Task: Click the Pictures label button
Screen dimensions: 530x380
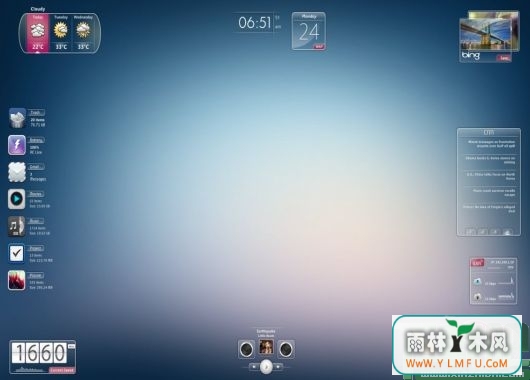Action: pos(37,275)
